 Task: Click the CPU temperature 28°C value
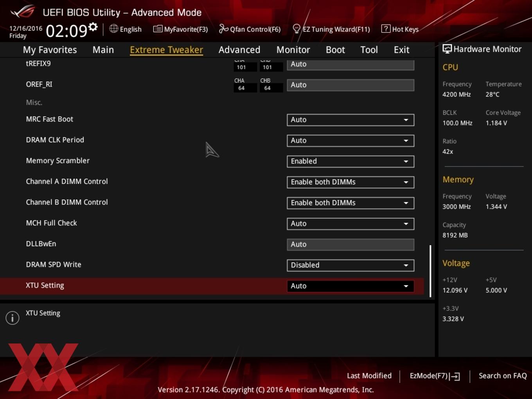[492, 94]
